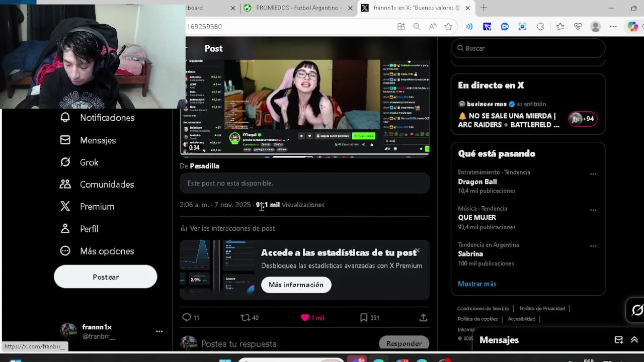Click the Postear button
The width and height of the screenshot is (644, 362).
pos(106,277)
